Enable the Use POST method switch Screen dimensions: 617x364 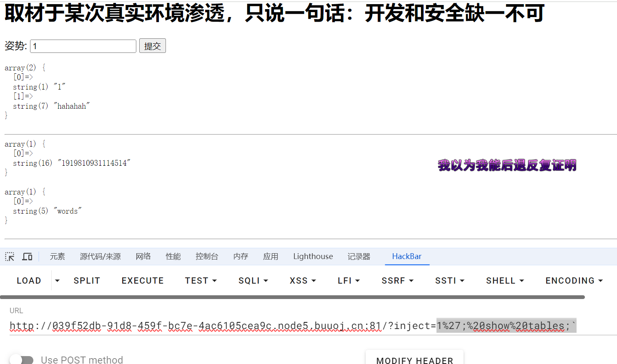pos(22,360)
